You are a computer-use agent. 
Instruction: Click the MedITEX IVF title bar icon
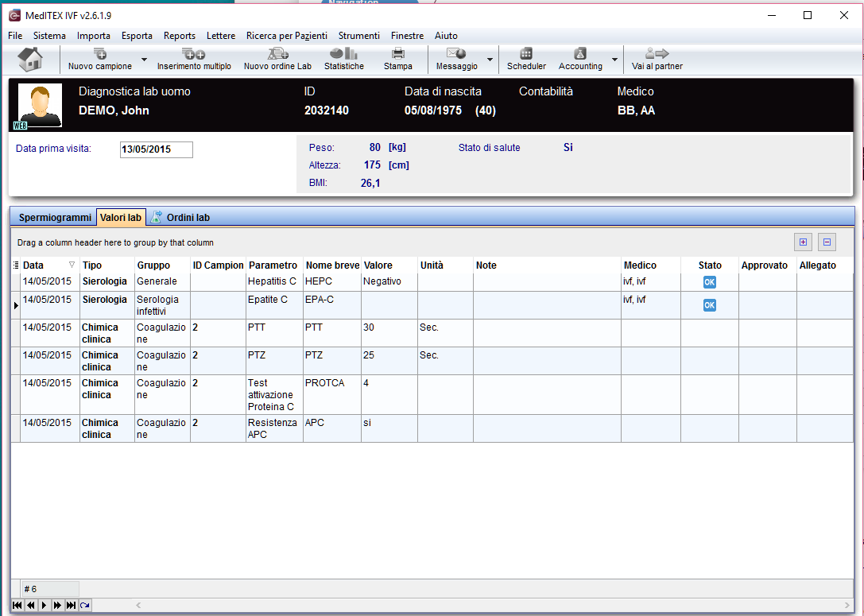tap(14, 15)
